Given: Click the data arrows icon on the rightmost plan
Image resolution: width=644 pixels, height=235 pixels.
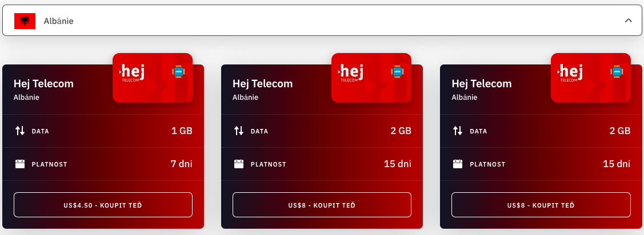Looking at the screenshot, I should [x=458, y=131].
